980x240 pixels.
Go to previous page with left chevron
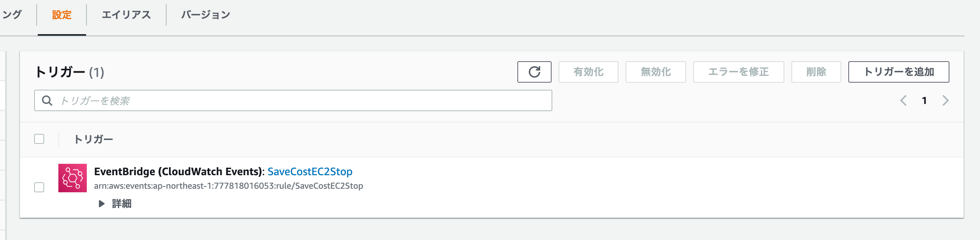(x=903, y=100)
